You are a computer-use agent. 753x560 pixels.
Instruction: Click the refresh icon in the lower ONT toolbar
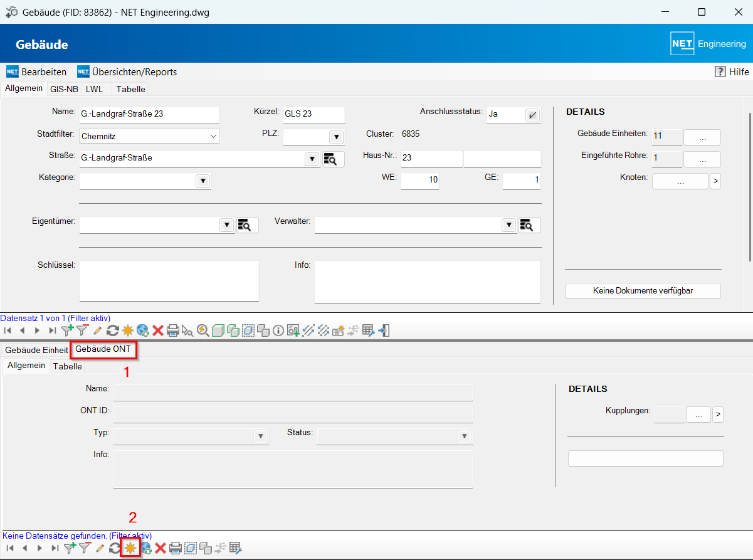pos(114,548)
